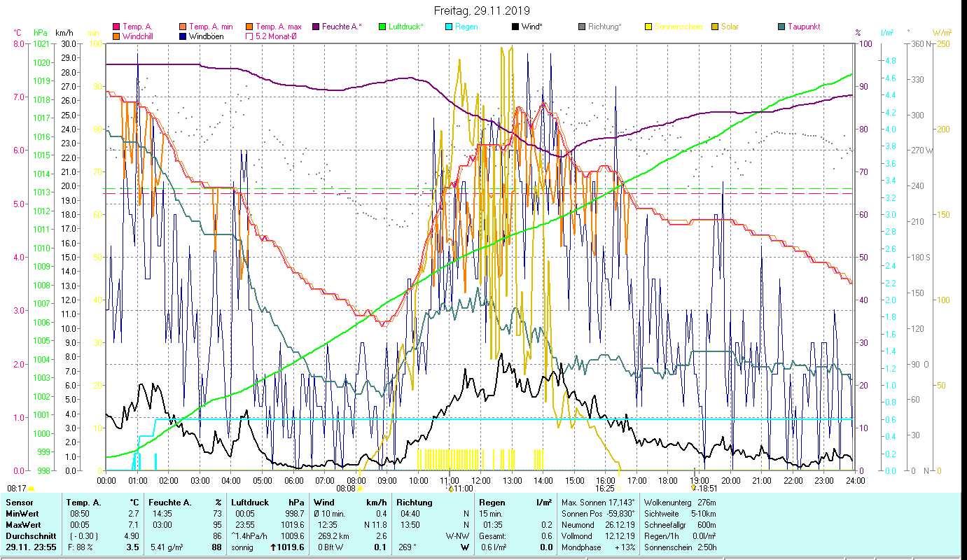The width and height of the screenshot is (967, 560).
Task: Select the 'Durchschnitt' row label
Action: [29, 536]
